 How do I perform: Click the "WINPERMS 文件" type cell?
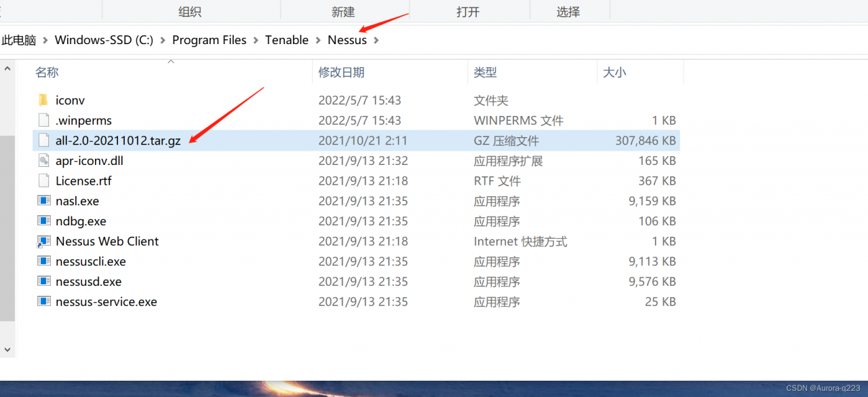519,121
